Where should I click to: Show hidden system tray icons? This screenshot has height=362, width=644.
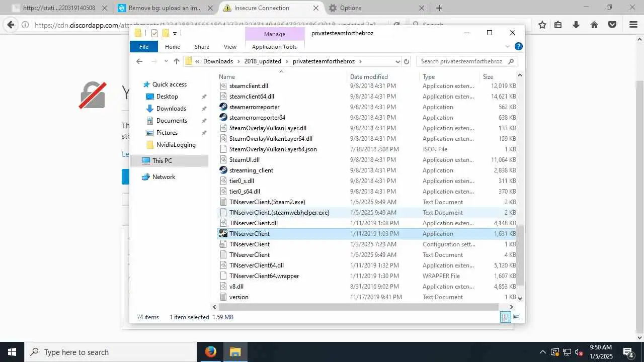(542, 352)
